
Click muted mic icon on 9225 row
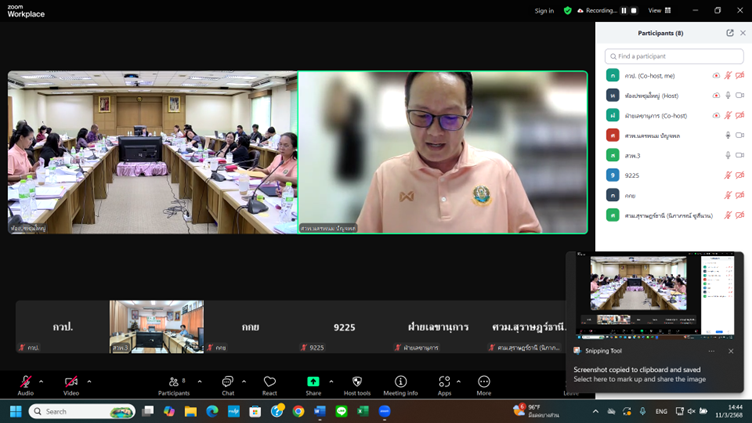point(728,176)
